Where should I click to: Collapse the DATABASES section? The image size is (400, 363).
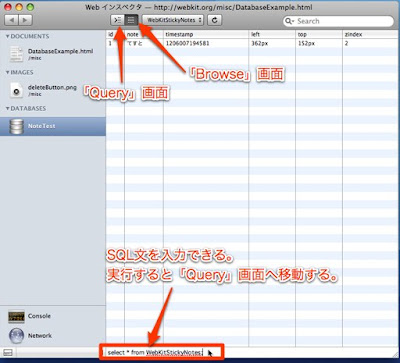tap(7, 108)
